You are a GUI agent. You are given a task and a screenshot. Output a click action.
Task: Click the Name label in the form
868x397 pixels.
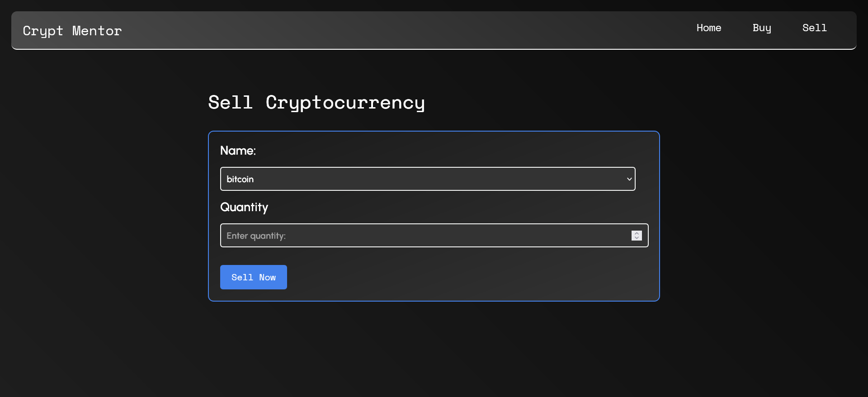tap(238, 151)
